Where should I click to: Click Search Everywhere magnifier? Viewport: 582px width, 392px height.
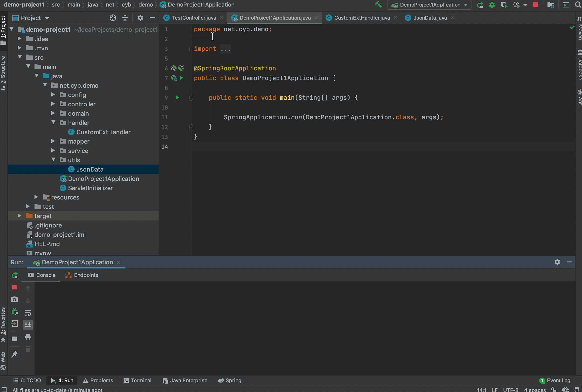(578, 5)
